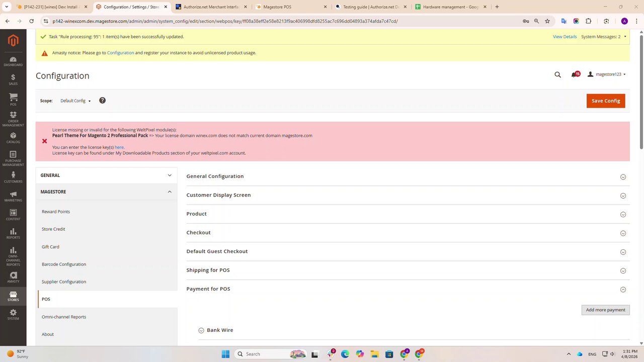Open a new browser tab
The image size is (644, 362).
pos(497,7)
